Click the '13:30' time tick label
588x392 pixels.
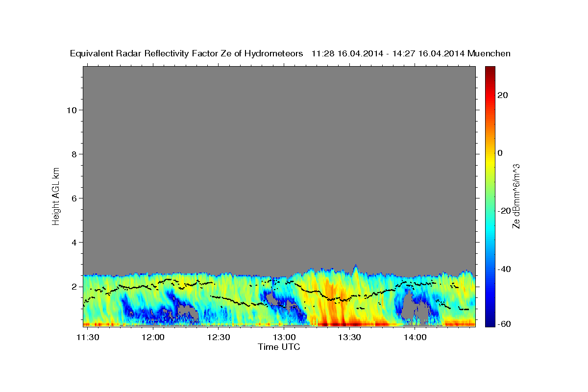pyautogui.click(x=349, y=337)
